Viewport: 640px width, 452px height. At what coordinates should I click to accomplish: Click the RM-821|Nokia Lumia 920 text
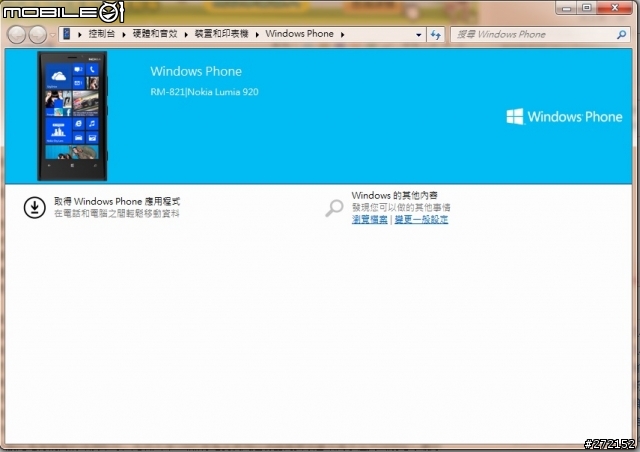204,92
